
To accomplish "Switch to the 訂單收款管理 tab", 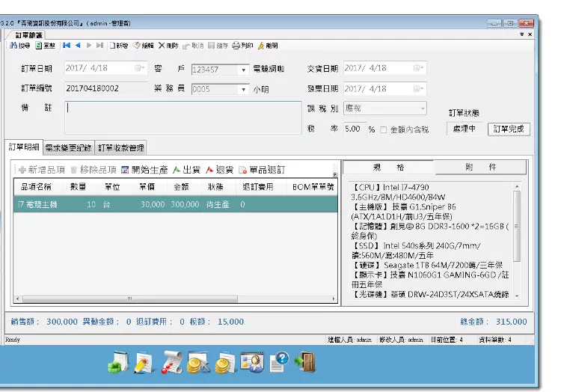I will tap(121, 147).
